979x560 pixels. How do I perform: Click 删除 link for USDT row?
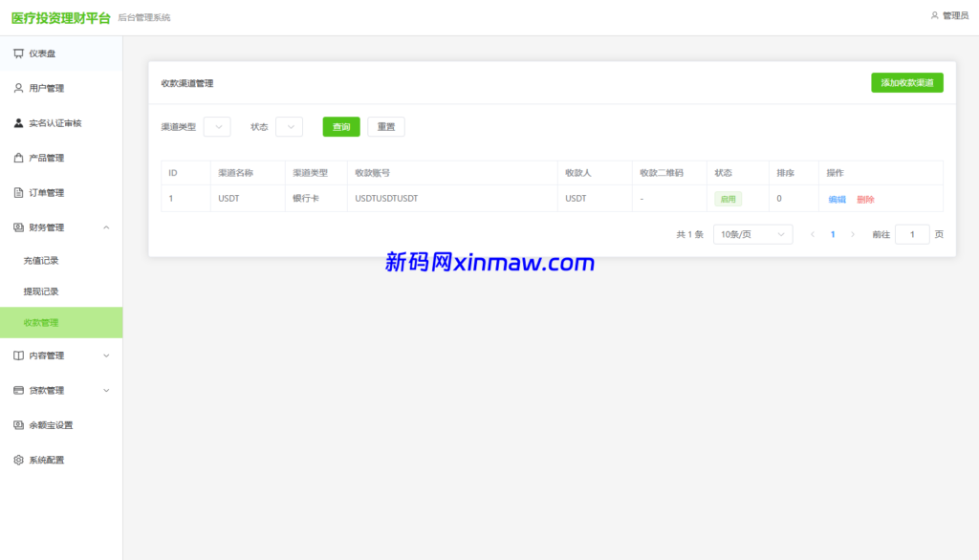point(865,199)
